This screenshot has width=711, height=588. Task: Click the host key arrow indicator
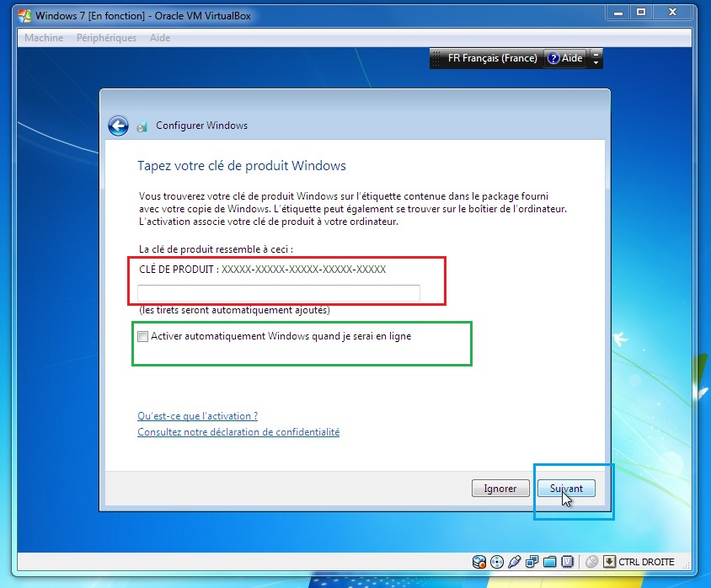(x=610, y=562)
